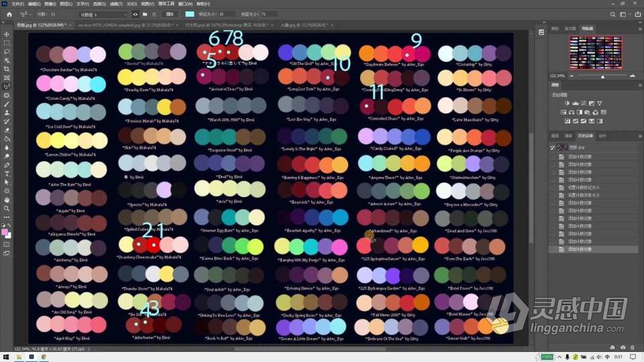
Task: Add a Color Balance adjustment
Action: tap(572, 113)
